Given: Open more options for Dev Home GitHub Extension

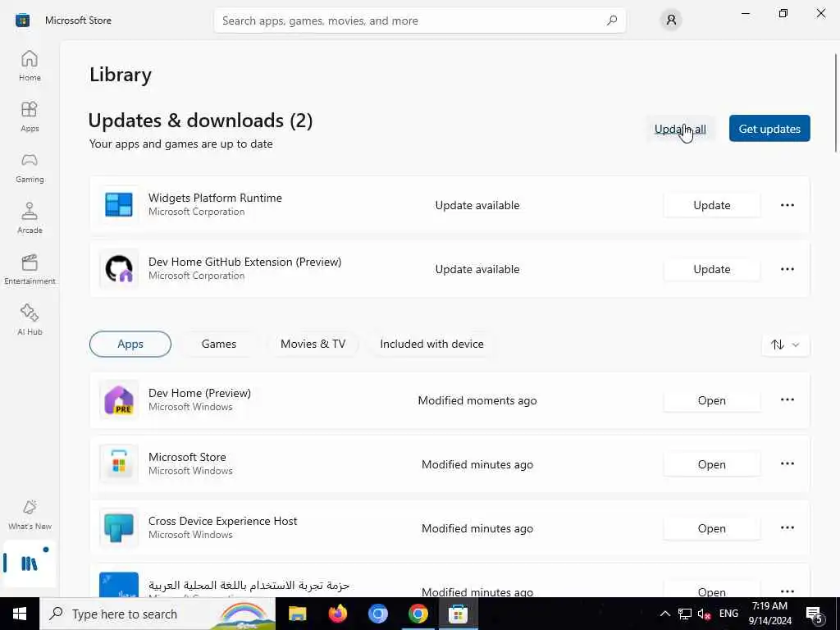Looking at the screenshot, I should click(787, 269).
